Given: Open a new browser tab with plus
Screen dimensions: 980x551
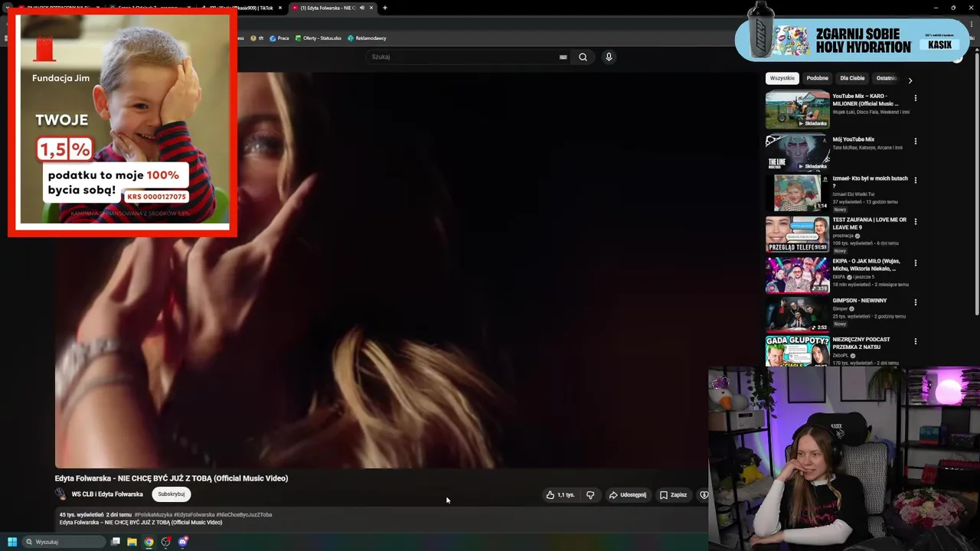Looking at the screenshot, I should (x=384, y=8).
